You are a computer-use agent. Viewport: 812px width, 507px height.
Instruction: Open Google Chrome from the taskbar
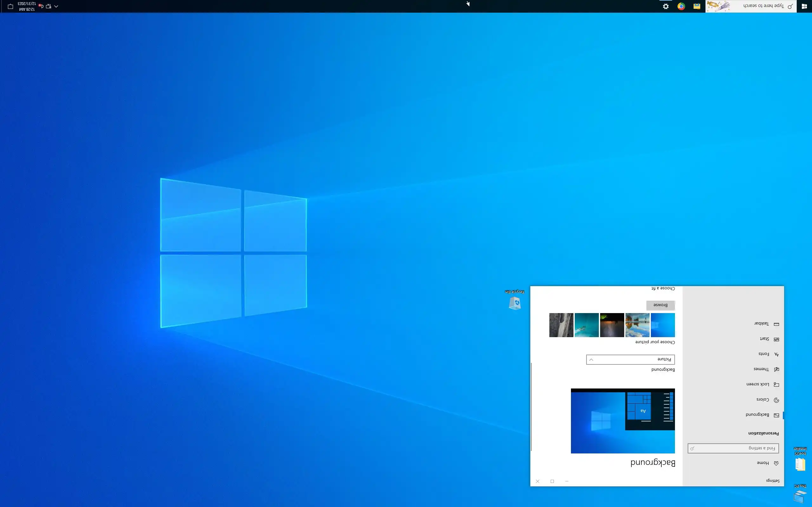pos(681,6)
